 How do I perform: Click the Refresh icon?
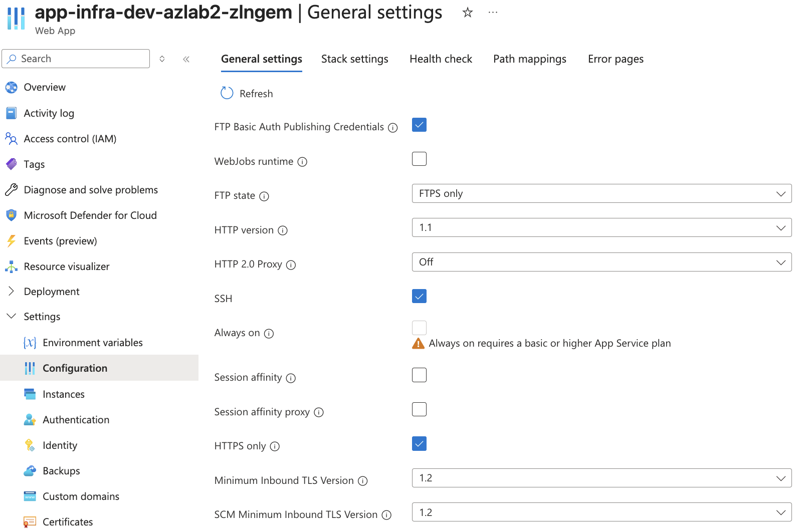point(227,93)
